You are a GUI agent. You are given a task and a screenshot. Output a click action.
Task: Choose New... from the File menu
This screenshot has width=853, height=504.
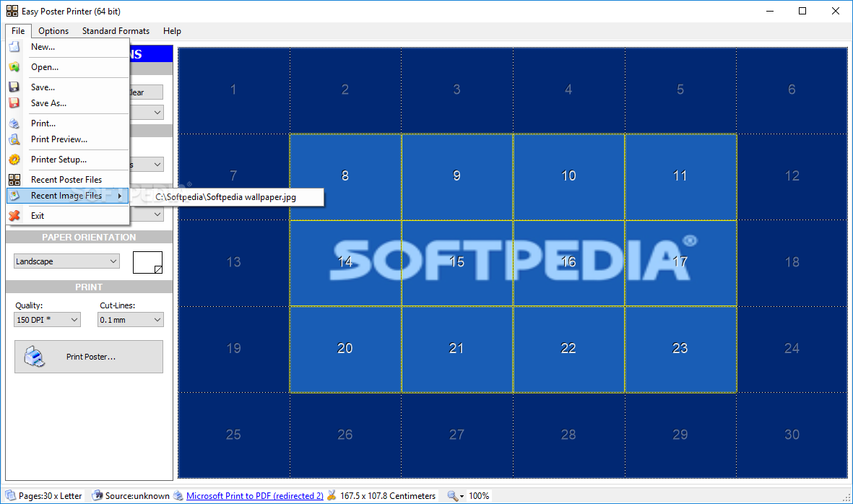pos(68,47)
